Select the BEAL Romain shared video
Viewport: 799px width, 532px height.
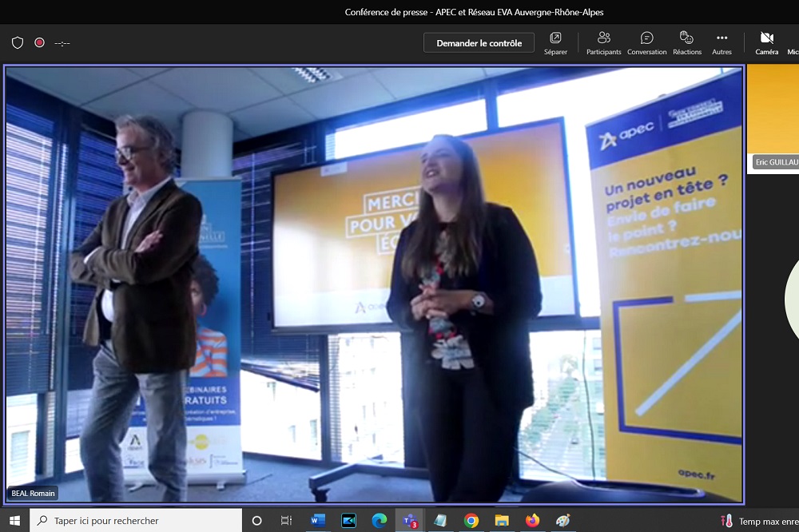pos(375,285)
